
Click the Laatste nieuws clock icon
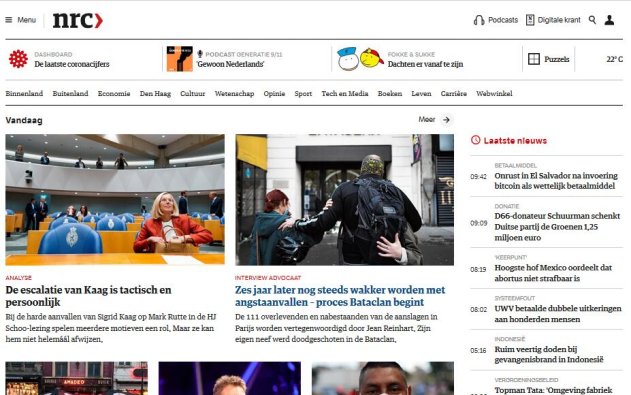click(476, 140)
